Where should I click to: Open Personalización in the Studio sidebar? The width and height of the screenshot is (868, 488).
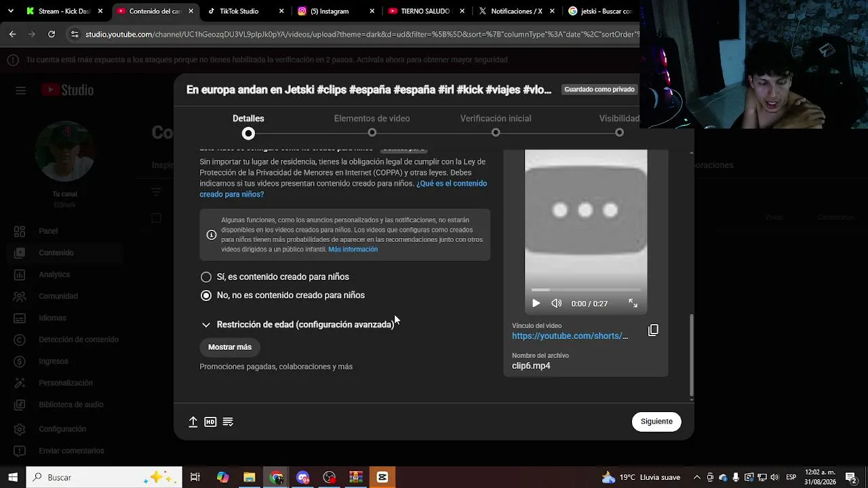point(66,383)
